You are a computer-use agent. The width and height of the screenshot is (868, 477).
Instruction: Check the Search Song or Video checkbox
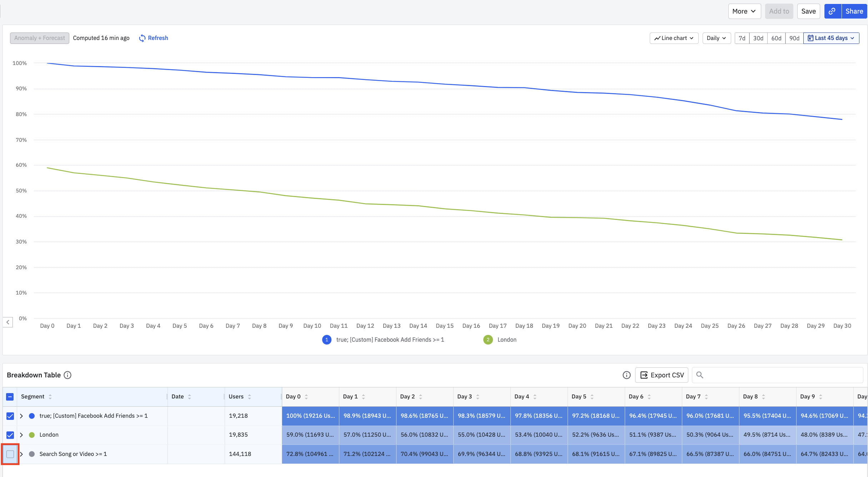(x=10, y=454)
